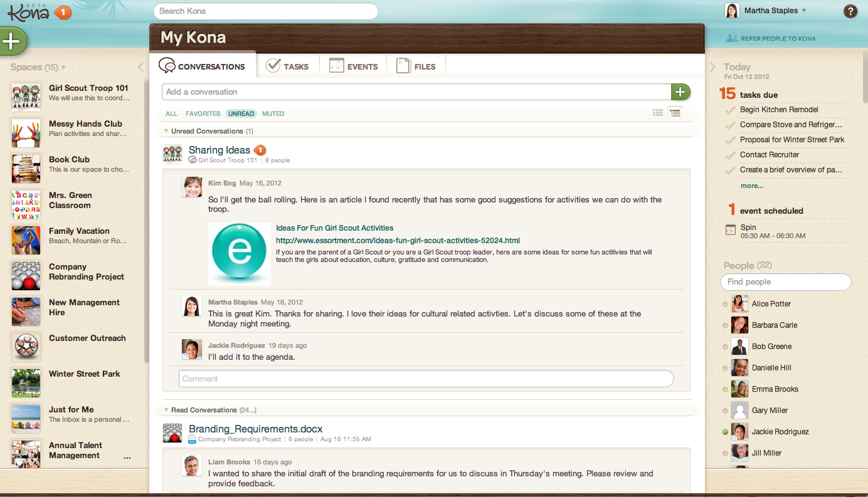
Task: Open Ideas For Fun Girl Scout Activities link
Action: [x=335, y=228]
